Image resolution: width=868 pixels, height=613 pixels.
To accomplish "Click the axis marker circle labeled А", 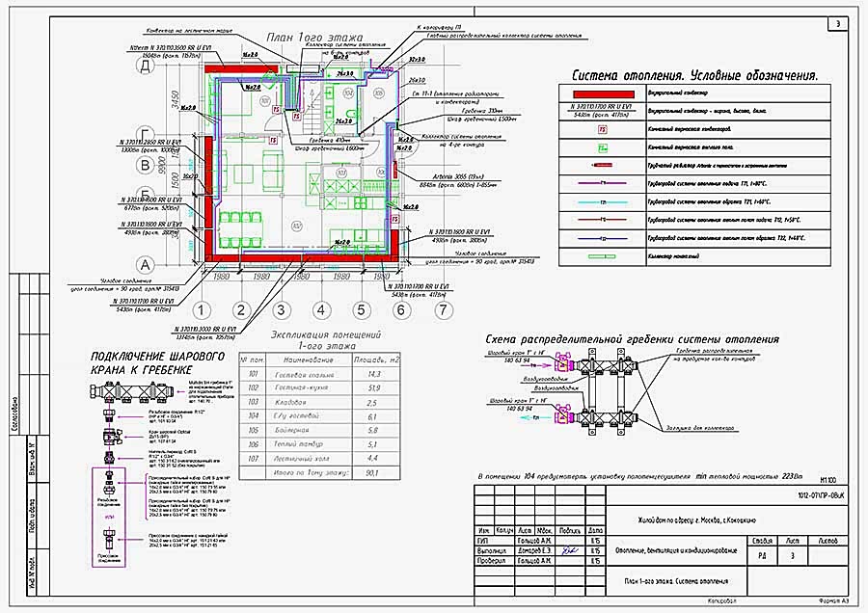I will (x=147, y=263).
